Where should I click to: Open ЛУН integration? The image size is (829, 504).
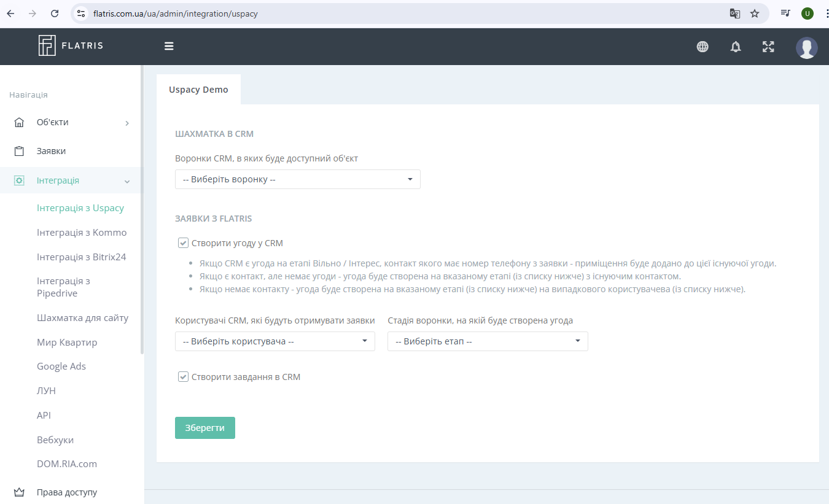click(46, 391)
